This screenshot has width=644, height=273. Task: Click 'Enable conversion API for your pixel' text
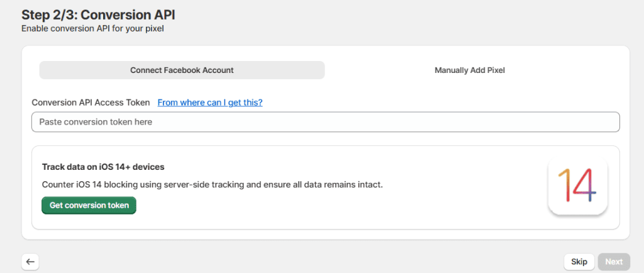[93, 29]
